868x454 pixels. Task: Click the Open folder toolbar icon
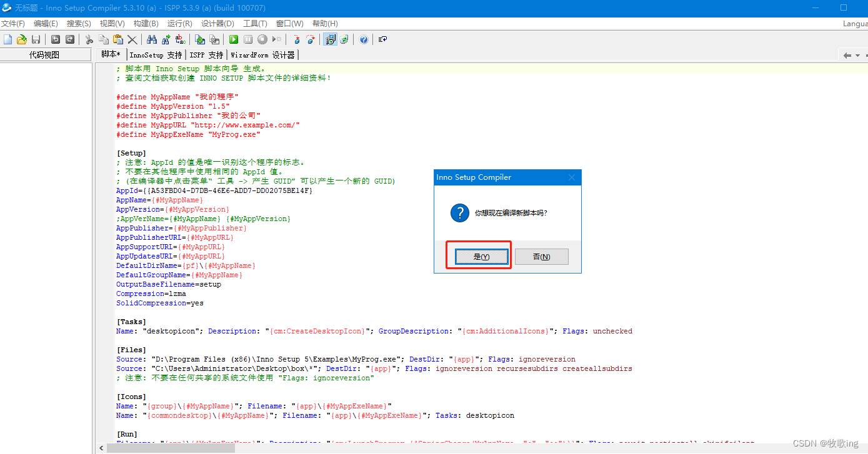pyautogui.click(x=21, y=39)
